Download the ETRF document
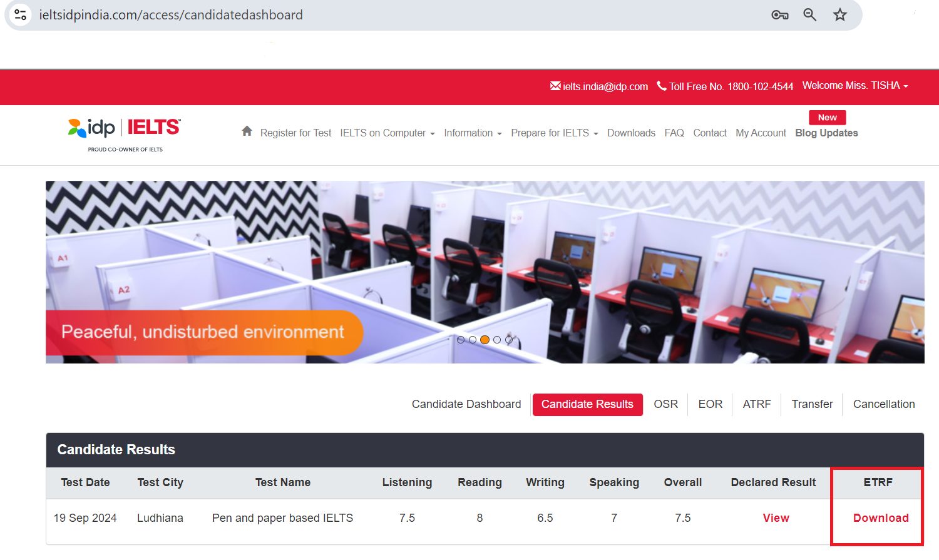This screenshot has height=560, width=939. click(881, 518)
